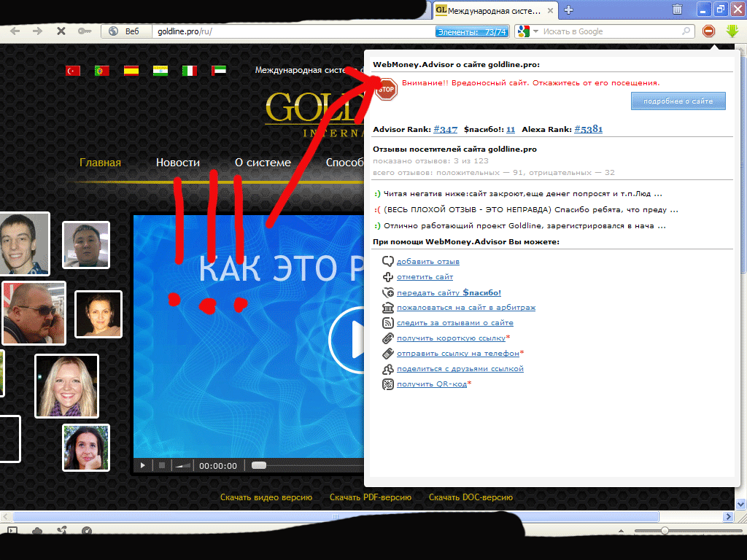747x560 pixels.
Task: Click the video seek bar handle
Action: point(259,465)
